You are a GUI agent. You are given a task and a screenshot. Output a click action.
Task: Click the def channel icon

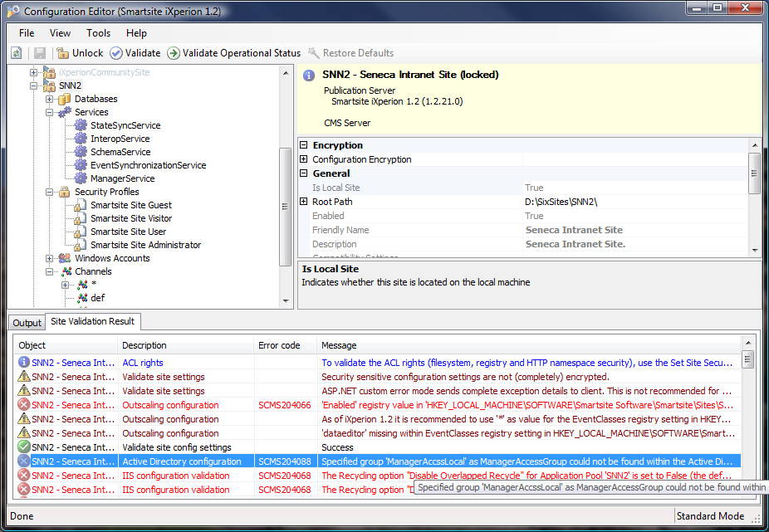pos(82,298)
